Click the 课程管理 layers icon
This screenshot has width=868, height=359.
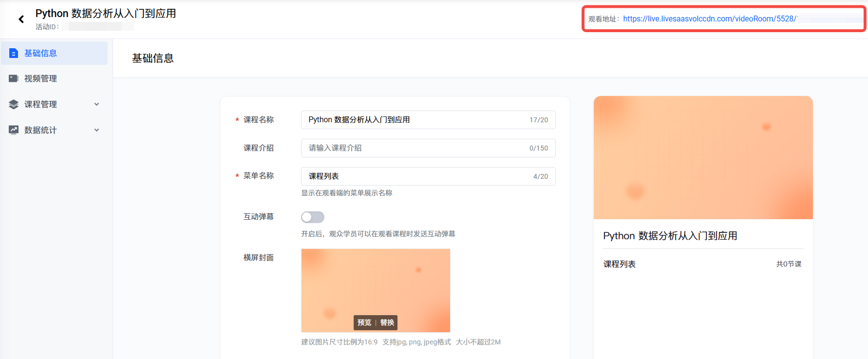tap(14, 104)
